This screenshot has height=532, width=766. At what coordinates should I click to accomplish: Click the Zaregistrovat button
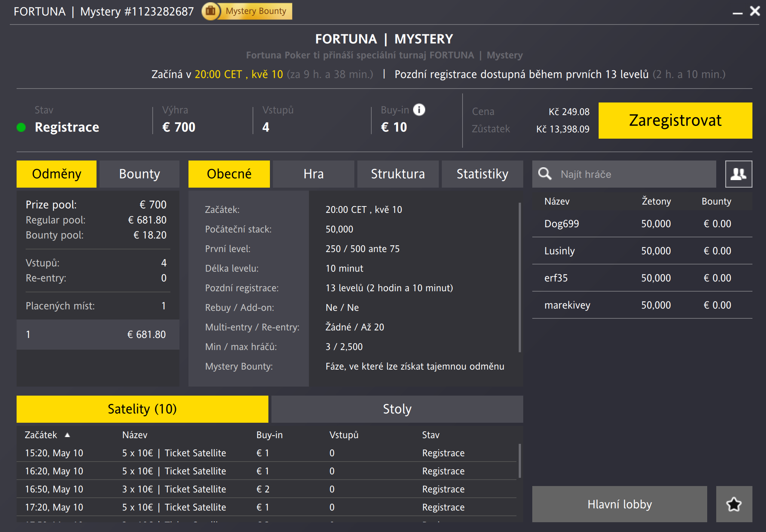674,121
